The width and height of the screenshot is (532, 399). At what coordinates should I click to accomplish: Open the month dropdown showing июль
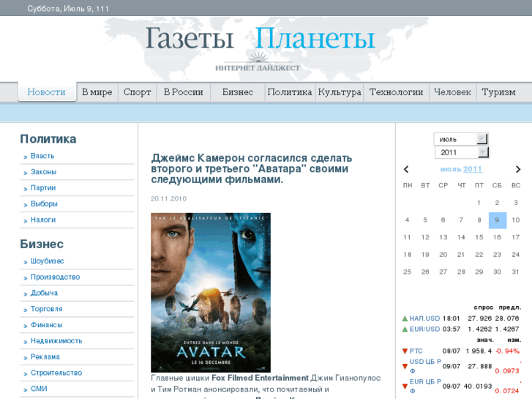click(461, 139)
